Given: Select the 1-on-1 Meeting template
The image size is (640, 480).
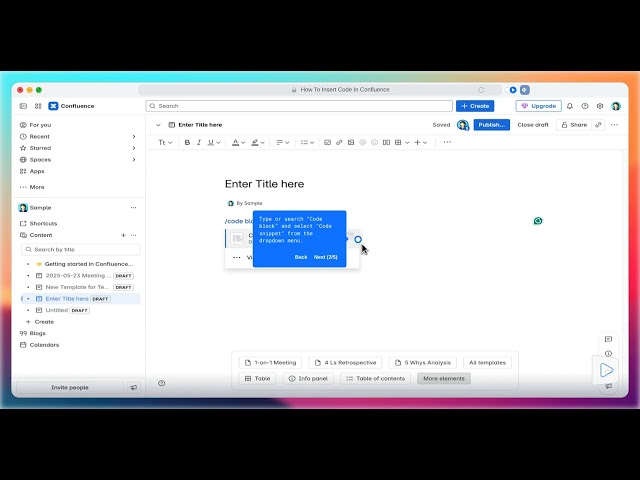Looking at the screenshot, I should point(270,362).
